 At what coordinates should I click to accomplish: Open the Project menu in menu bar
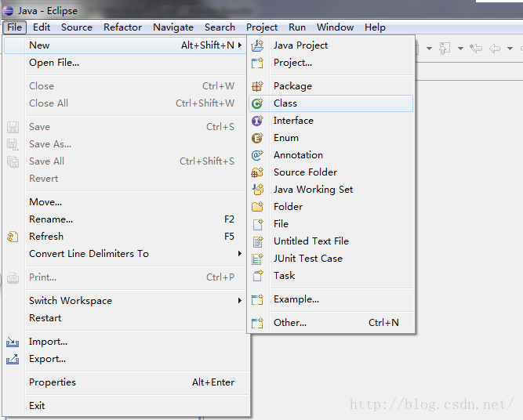[x=262, y=27]
